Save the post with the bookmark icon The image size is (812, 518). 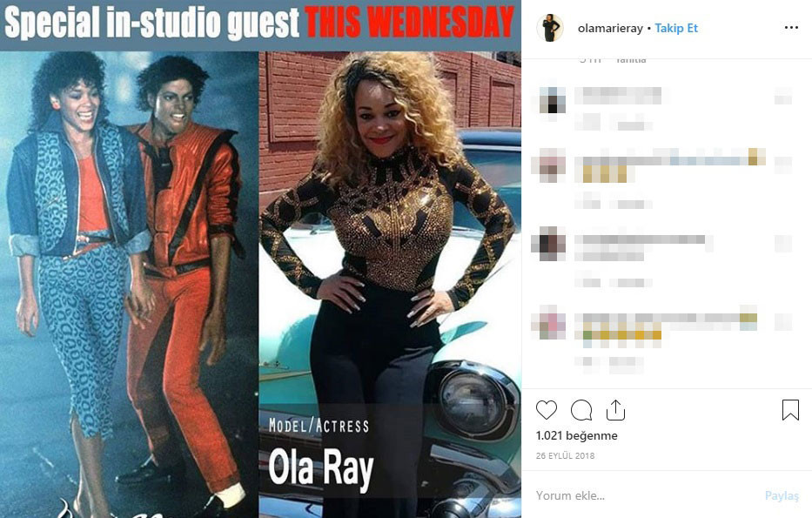click(x=790, y=410)
